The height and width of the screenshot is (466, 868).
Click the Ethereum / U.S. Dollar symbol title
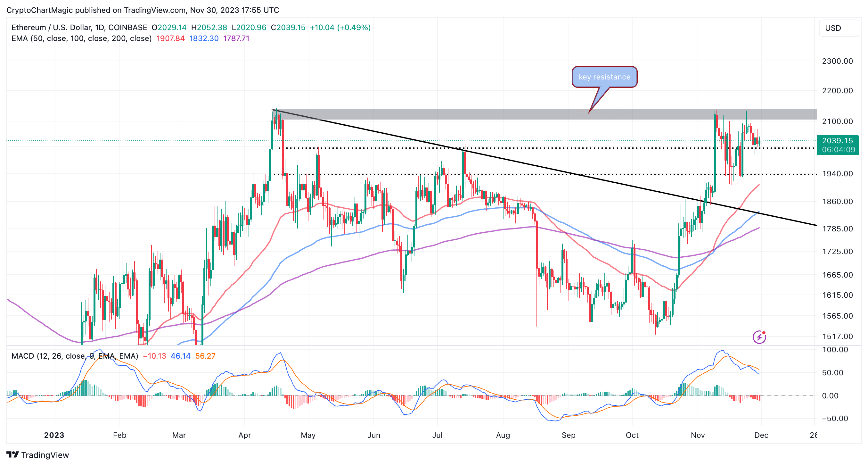[x=79, y=27]
